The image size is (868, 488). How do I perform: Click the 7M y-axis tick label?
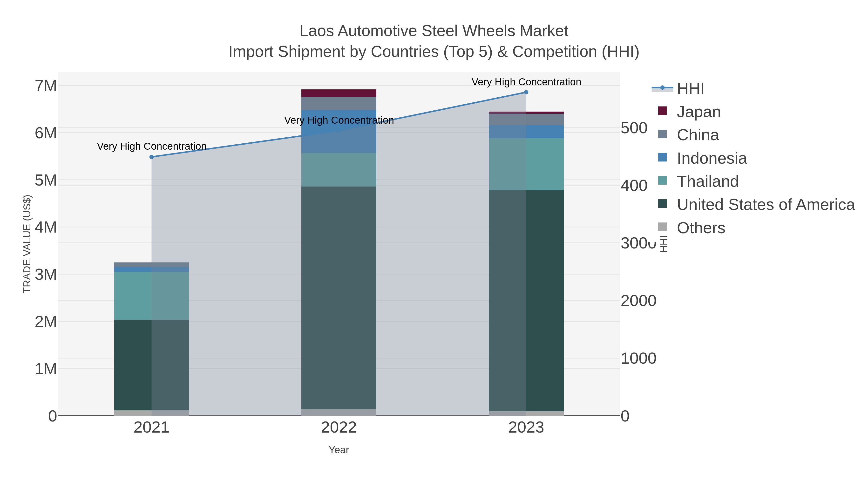(46, 86)
